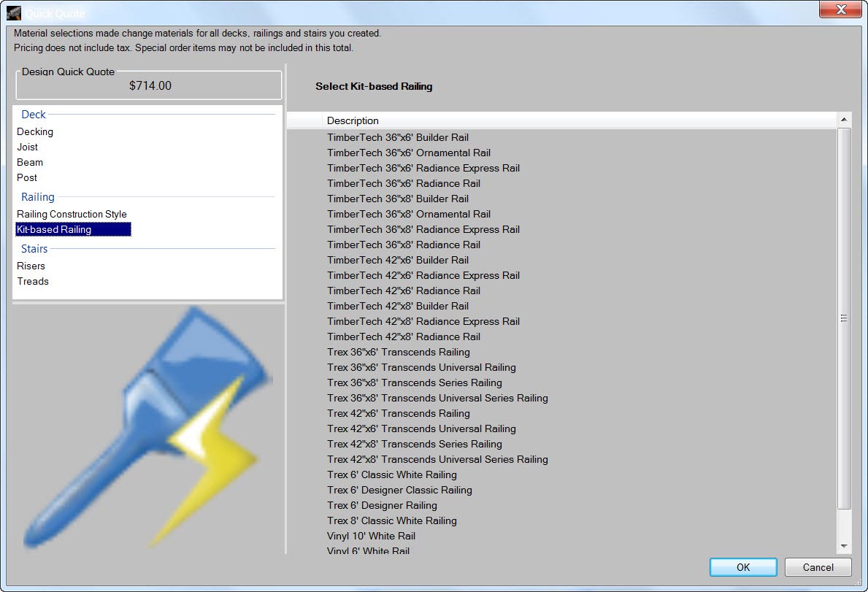Click the Quick Quote title bar app icon
This screenshot has width=868, height=592.
(14, 12)
